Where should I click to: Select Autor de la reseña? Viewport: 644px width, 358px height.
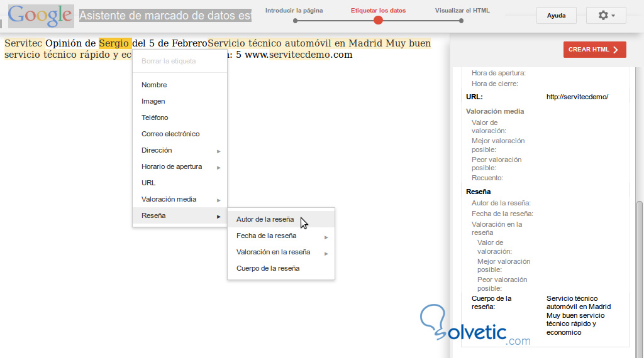tap(281, 219)
